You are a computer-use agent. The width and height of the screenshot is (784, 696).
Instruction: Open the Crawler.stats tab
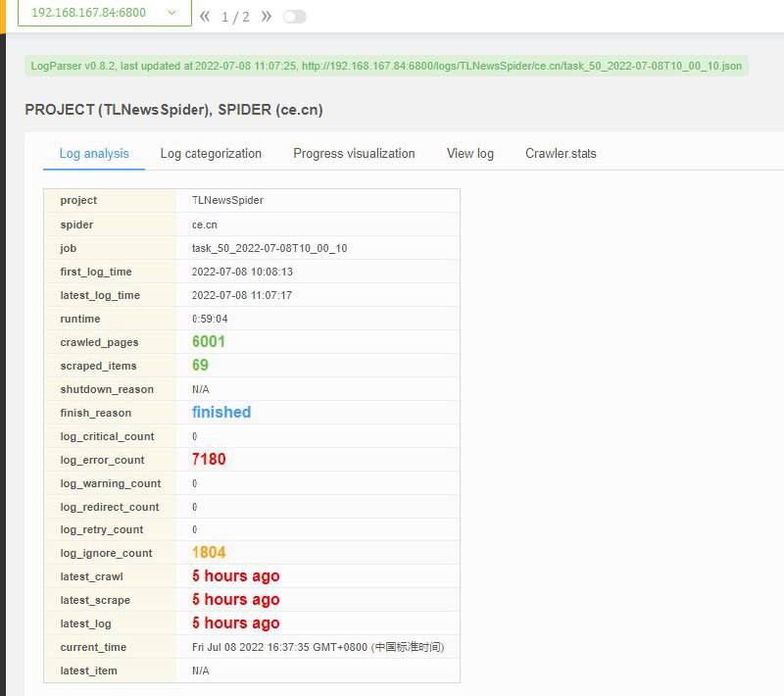[561, 153]
